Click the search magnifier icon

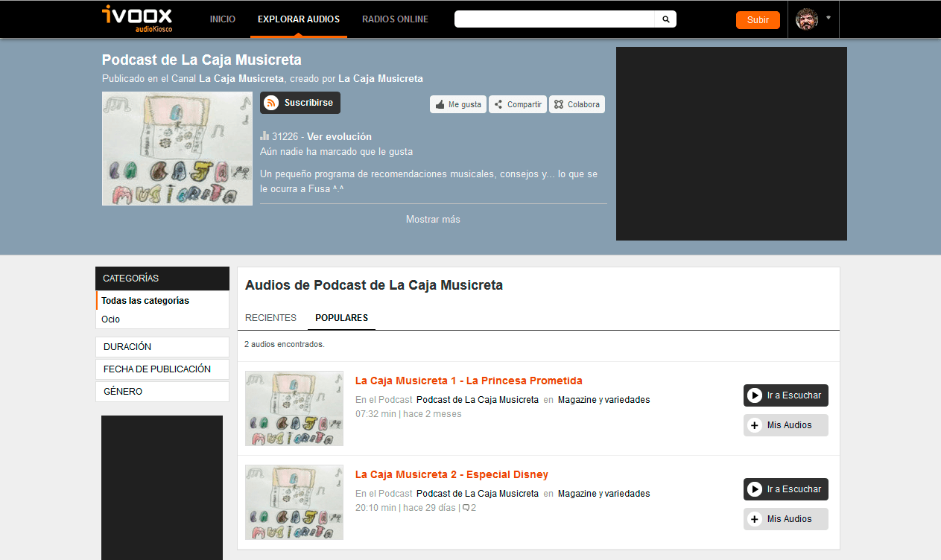coord(665,19)
